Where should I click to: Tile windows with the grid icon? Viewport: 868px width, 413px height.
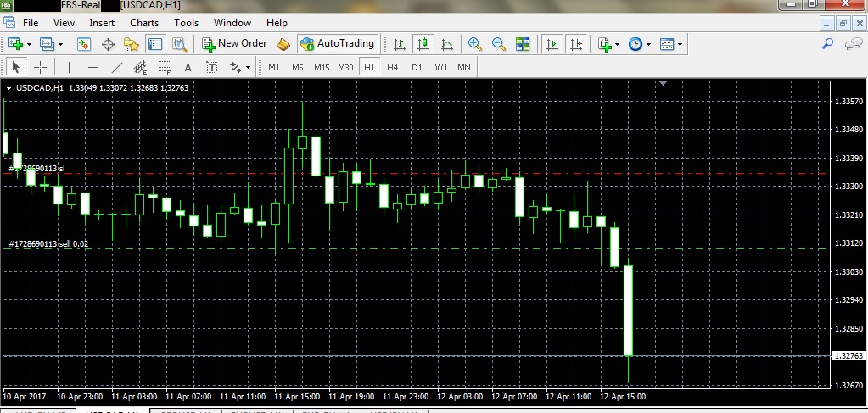tap(523, 44)
